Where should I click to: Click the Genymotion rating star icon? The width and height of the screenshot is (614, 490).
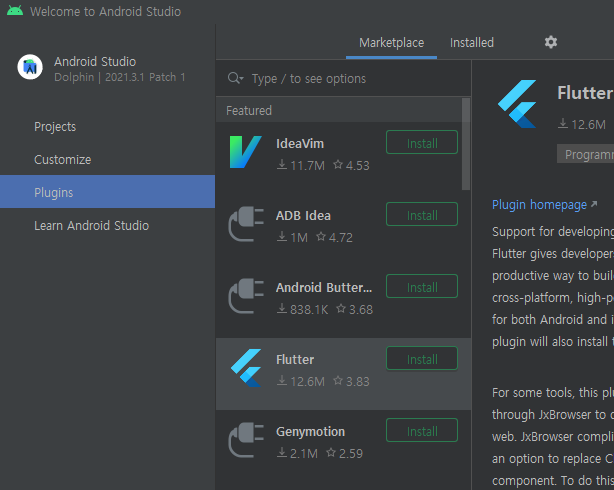(x=331, y=452)
